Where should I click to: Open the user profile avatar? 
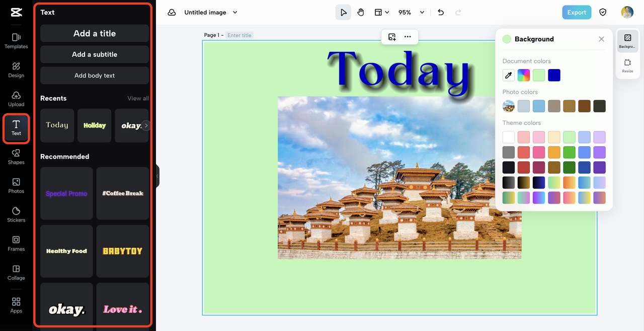point(627,13)
